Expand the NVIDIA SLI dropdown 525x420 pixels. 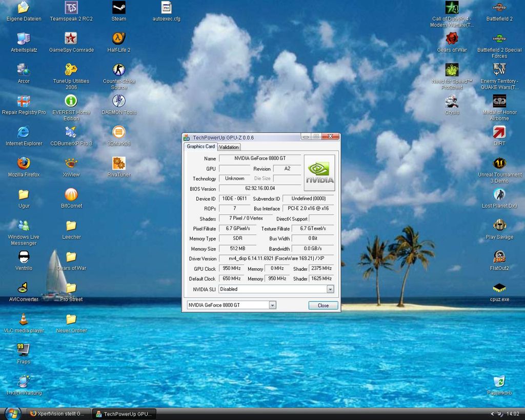click(330, 289)
